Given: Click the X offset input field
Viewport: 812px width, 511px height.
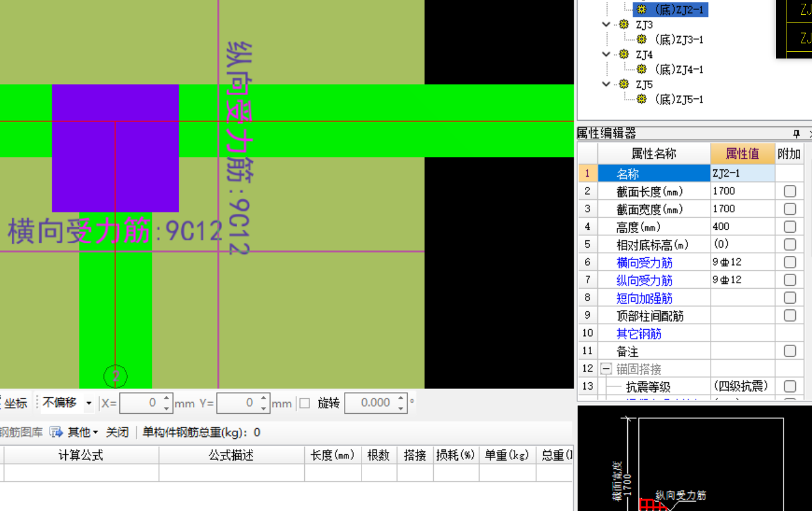Looking at the screenshot, I should 140,403.
